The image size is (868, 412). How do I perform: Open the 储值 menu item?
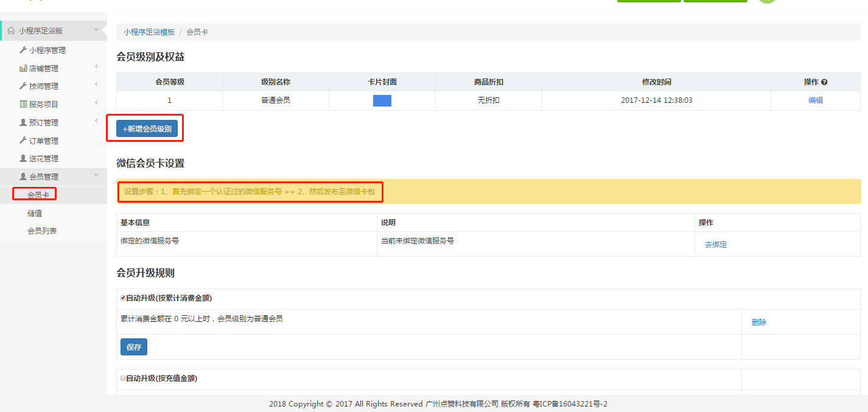35,214
